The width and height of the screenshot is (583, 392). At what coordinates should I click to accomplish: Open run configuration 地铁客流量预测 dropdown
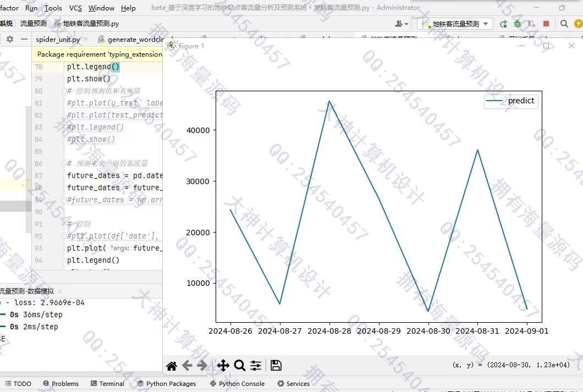tap(455, 24)
